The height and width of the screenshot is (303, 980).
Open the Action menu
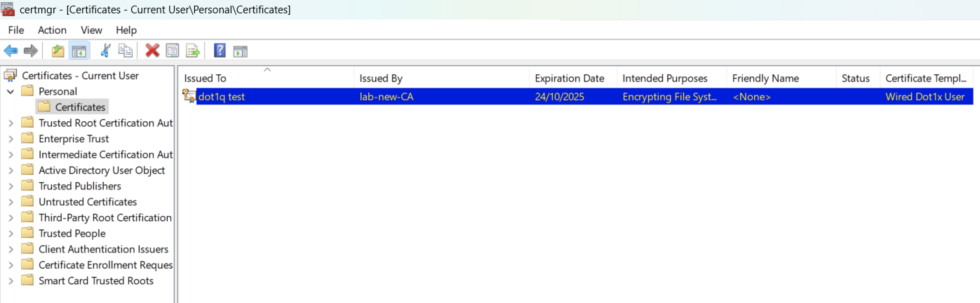click(x=52, y=30)
